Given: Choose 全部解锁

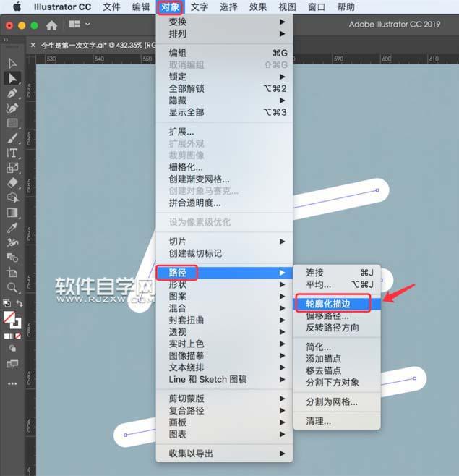Looking at the screenshot, I should pyautogui.click(x=224, y=89).
